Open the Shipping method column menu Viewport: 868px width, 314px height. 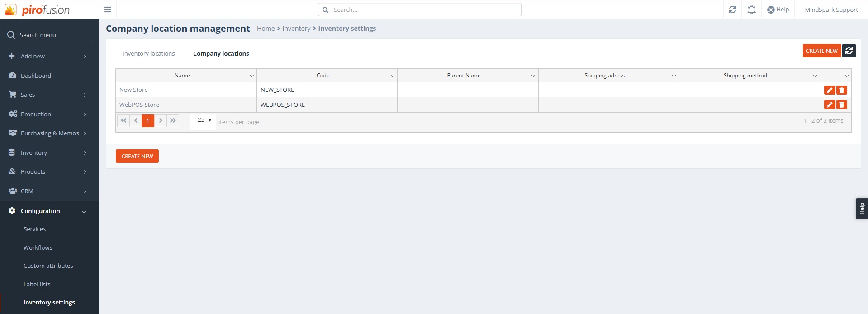(x=815, y=76)
